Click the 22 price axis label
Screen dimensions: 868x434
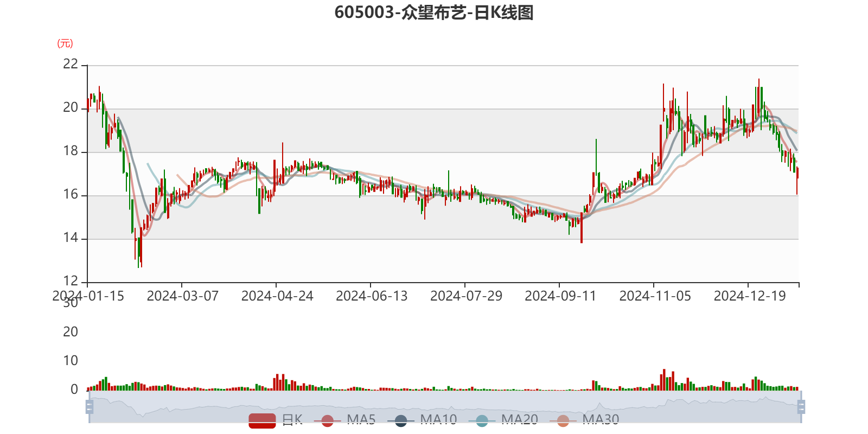point(71,64)
